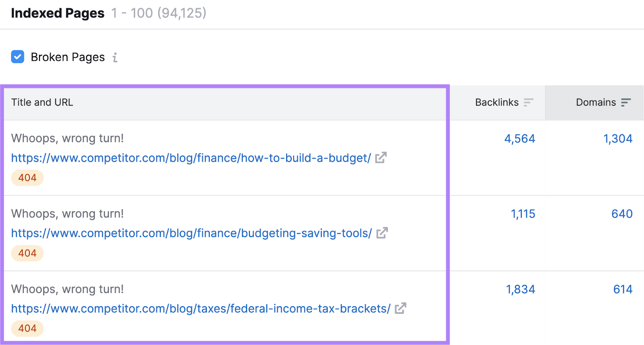Select the sort icon in the Backlinks column
Image resolution: width=644 pixels, height=345 pixels.
point(529,103)
